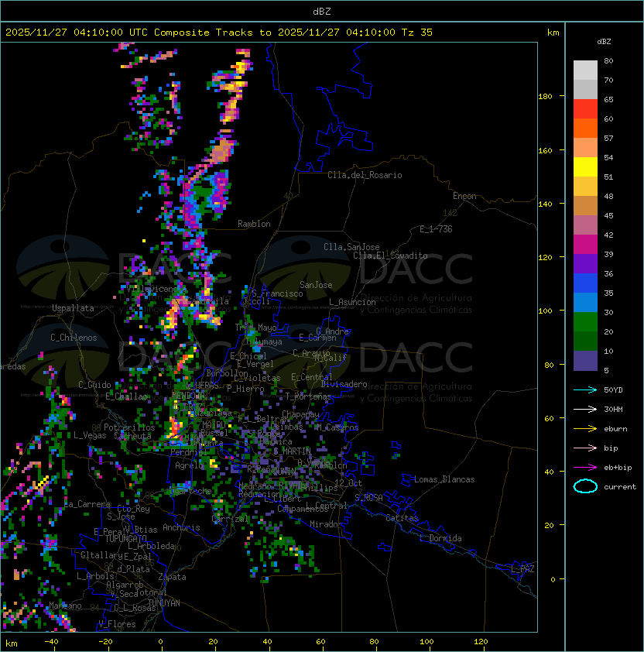Pick the purple 36-39 dBZ swatch
Screen dimensions: 644x652
[x=585, y=264]
